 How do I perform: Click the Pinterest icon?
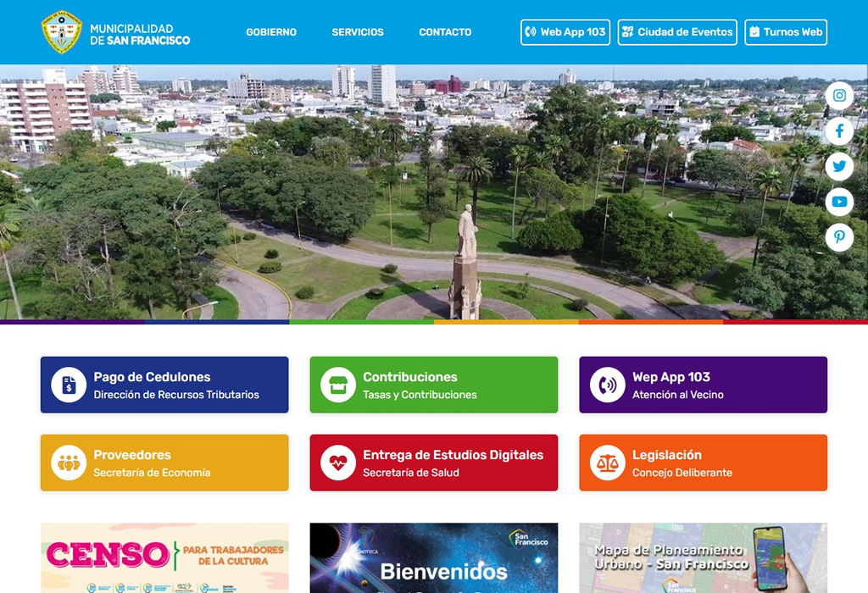point(839,237)
